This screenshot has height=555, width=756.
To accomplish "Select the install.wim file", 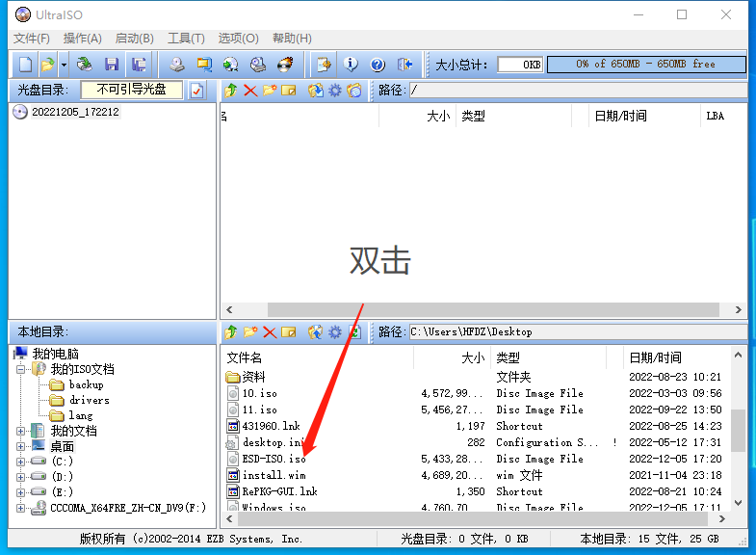I will tap(274, 475).
